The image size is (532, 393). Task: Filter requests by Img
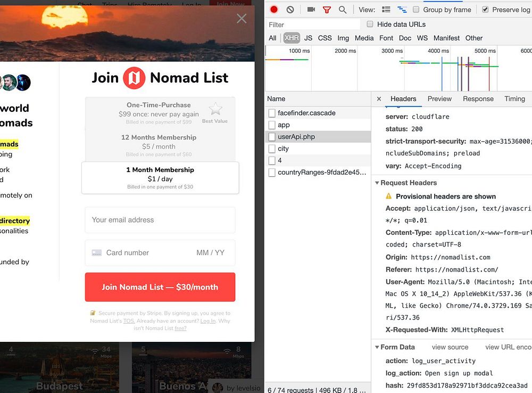click(x=343, y=38)
